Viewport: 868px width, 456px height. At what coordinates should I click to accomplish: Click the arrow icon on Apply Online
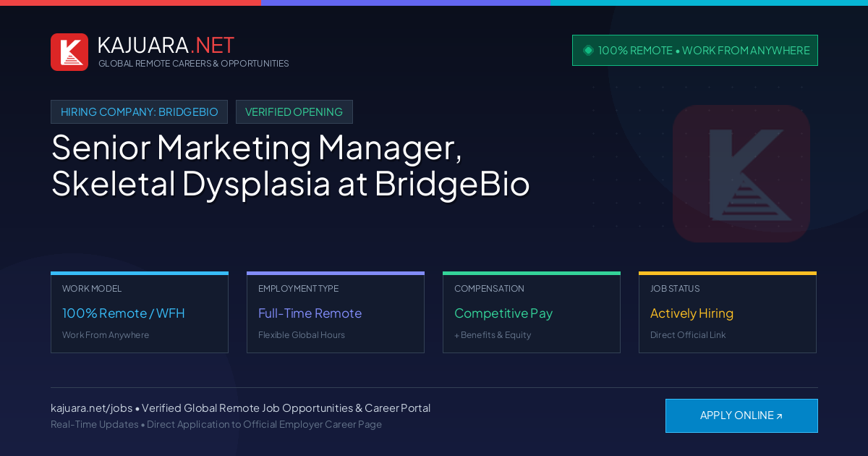point(779,416)
